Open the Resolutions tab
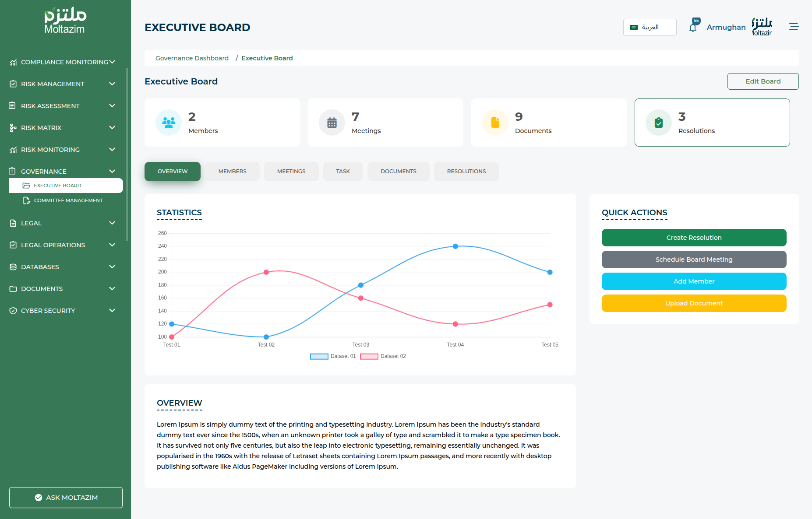The width and height of the screenshot is (812, 519). point(466,172)
